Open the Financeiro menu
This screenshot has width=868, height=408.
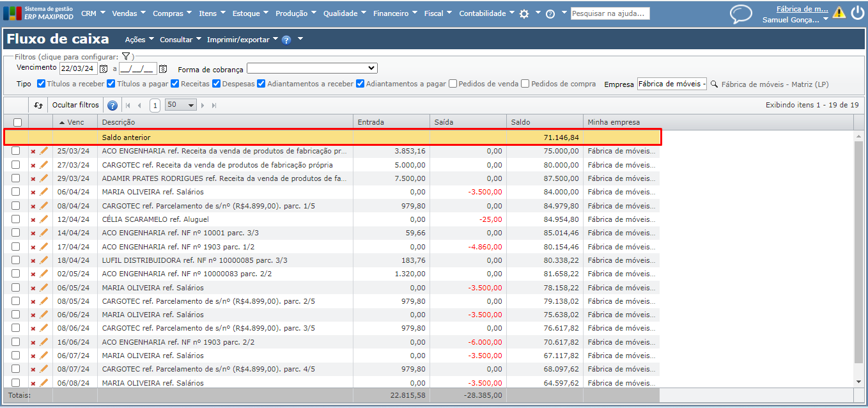pos(394,13)
